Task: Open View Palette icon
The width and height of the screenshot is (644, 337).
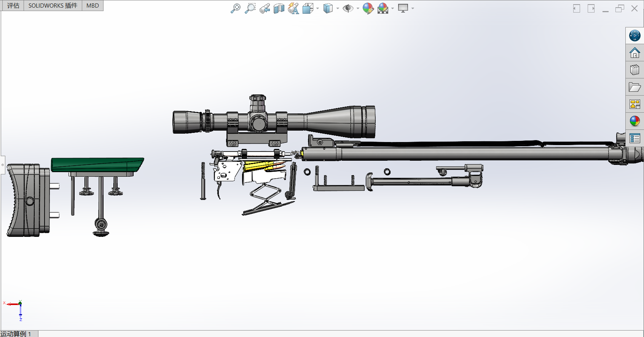Action: (x=634, y=104)
